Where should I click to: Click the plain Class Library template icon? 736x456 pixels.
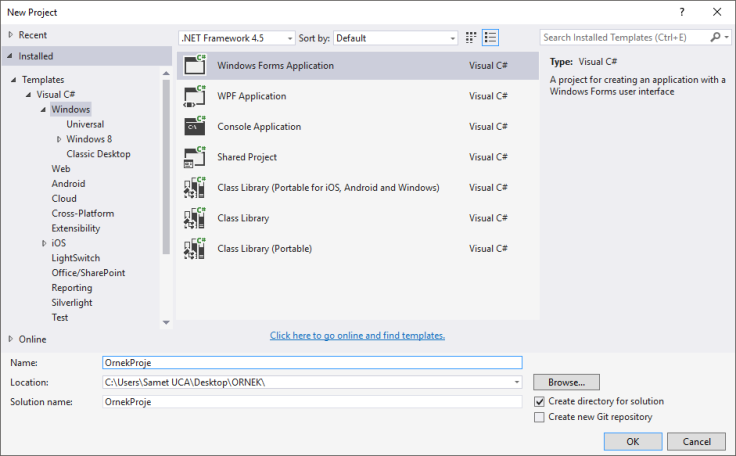[195, 218]
